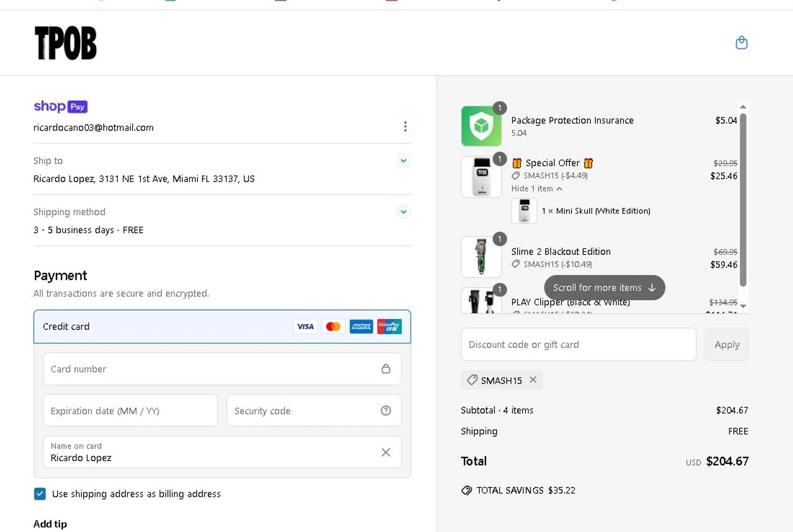This screenshot has width=793, height=532.
Task: Expand the Ship to address chevron
Action: coord(403,161)
